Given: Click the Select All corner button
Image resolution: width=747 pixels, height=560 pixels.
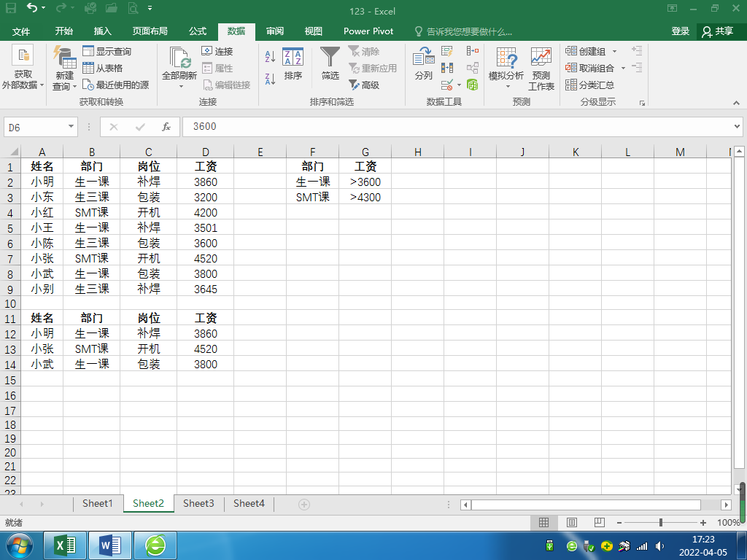Looking at the screenshot, I should click(x=10, y=152).
